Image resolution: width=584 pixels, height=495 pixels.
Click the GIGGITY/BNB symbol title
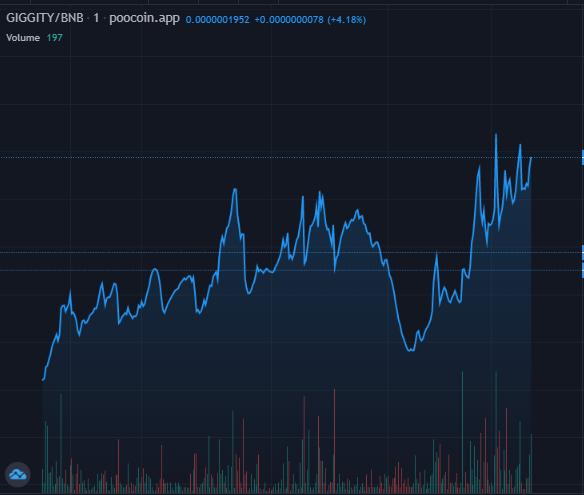click(x=45, y=18)
